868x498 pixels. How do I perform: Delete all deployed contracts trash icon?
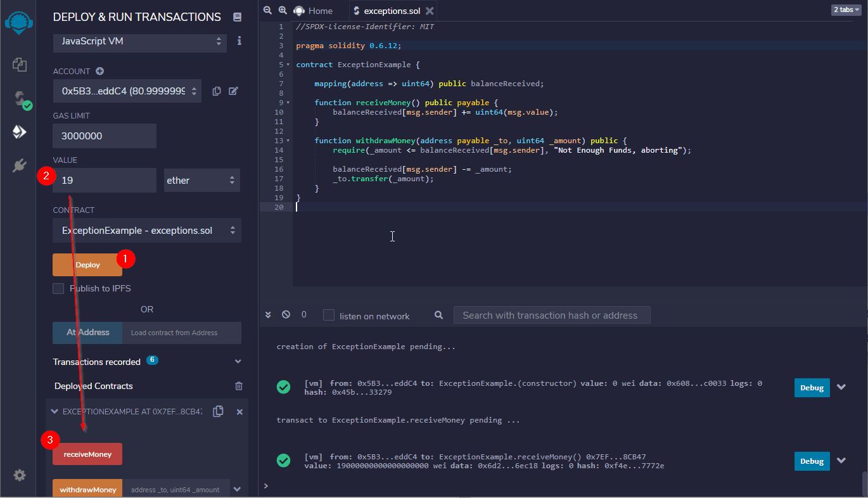coord(239,386)
